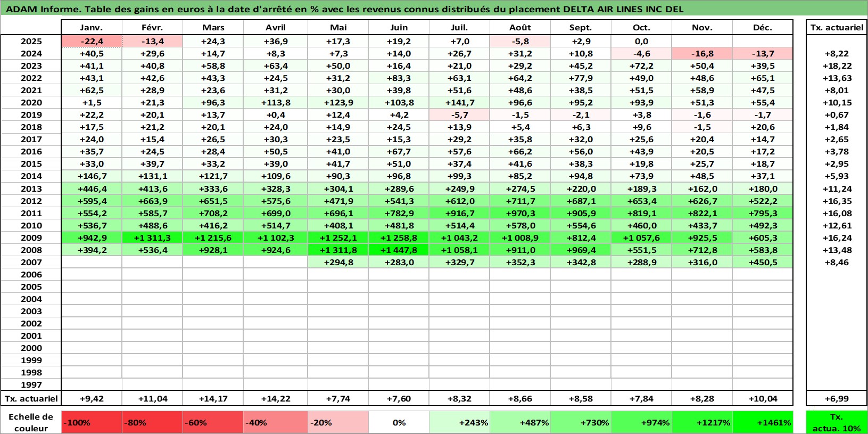
Task: Click the 'ADAM Informe' table title
Action: pos(344,9)
